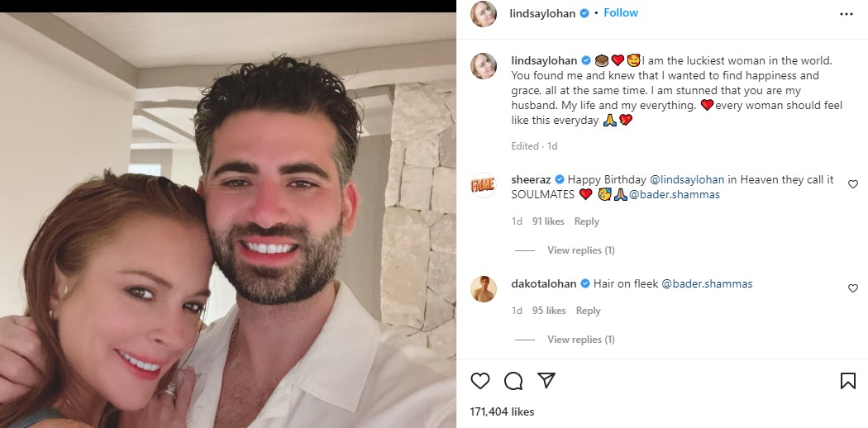The image size is (868, 428).
Task: Open the @bader.shammas mention in dakotalohan's comment
Action: [x=707, y=283]
